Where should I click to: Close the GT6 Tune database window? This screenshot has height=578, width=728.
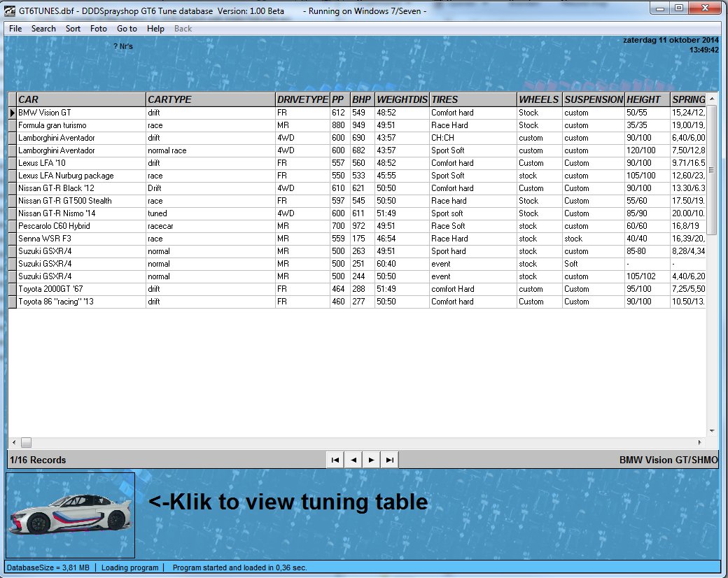(x=705, y=8)
